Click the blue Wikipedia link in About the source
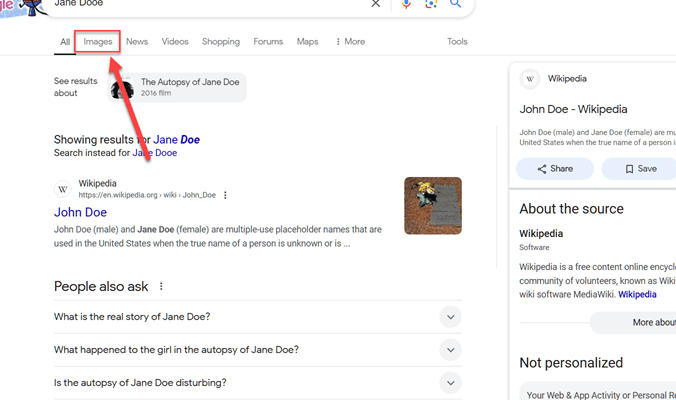 (x=637, y=294)
